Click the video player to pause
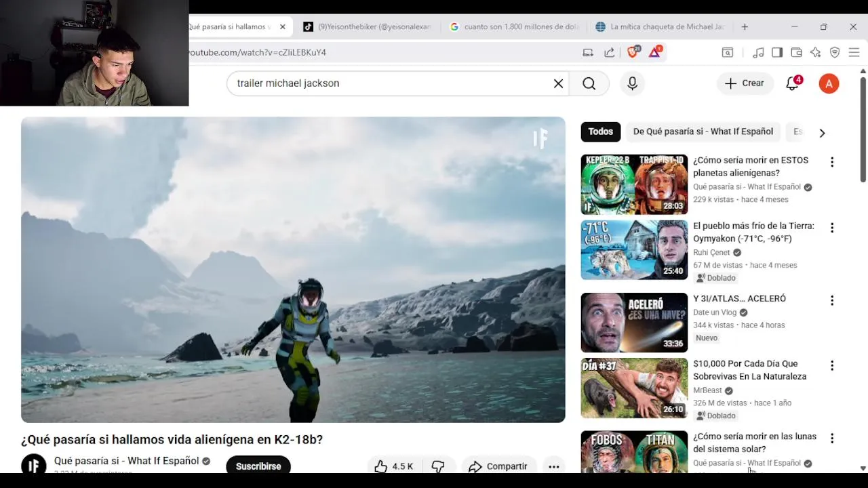The height and width of the screenshot is (488, 868). point(293,270)
